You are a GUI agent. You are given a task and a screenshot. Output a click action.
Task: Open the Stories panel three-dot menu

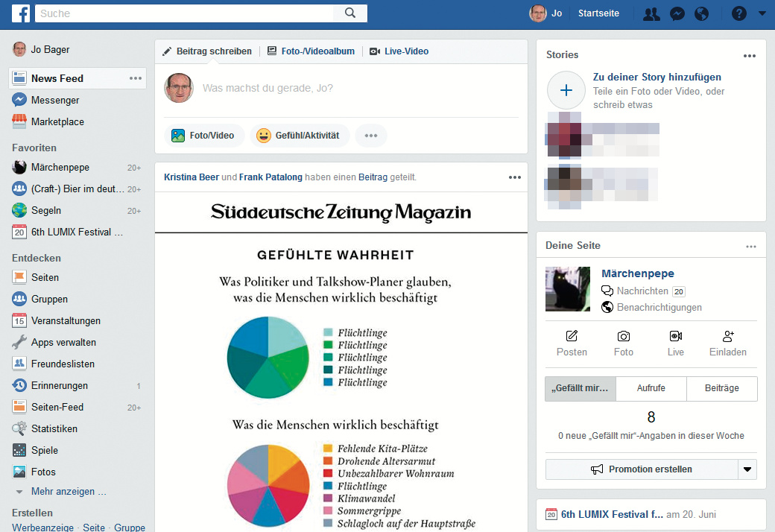point(750,55)
